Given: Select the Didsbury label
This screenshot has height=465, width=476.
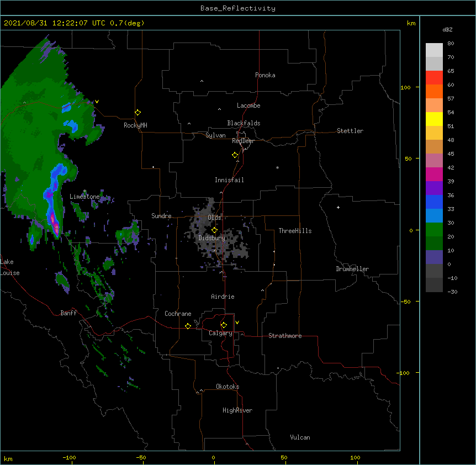Looking at the screenshot, I should point(212,238).
